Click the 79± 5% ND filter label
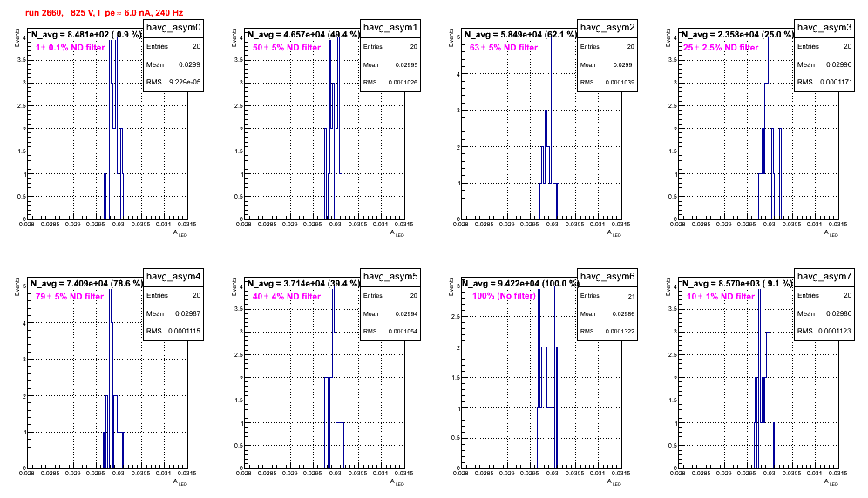 (x=70, y=297)
